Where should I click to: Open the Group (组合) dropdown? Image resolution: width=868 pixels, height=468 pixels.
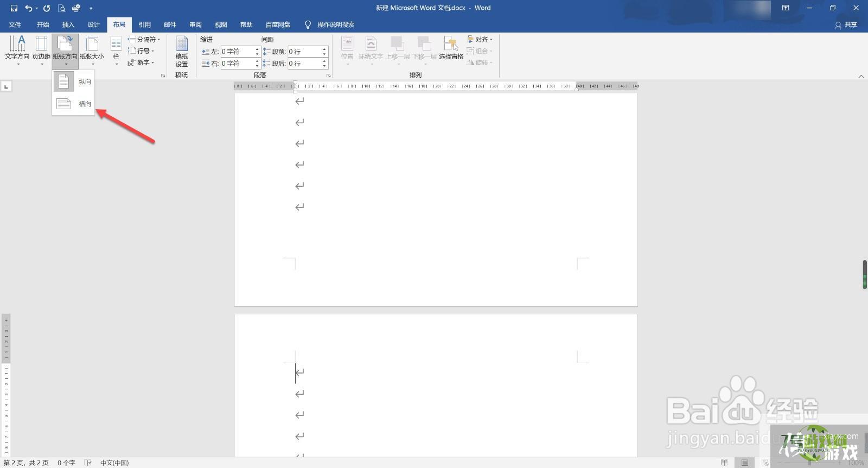point(480,51)
